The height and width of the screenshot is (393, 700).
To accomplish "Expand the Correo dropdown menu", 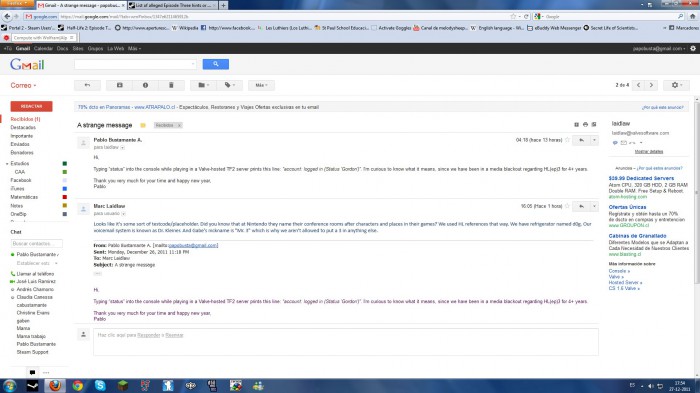I will (x=23, y=85).
